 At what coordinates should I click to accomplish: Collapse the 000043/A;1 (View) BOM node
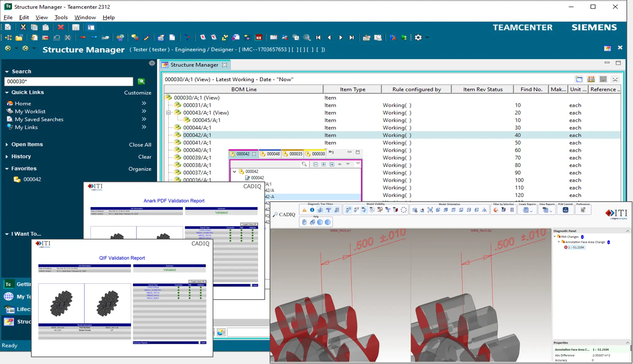pyautogui.click(x=168, y=113)
